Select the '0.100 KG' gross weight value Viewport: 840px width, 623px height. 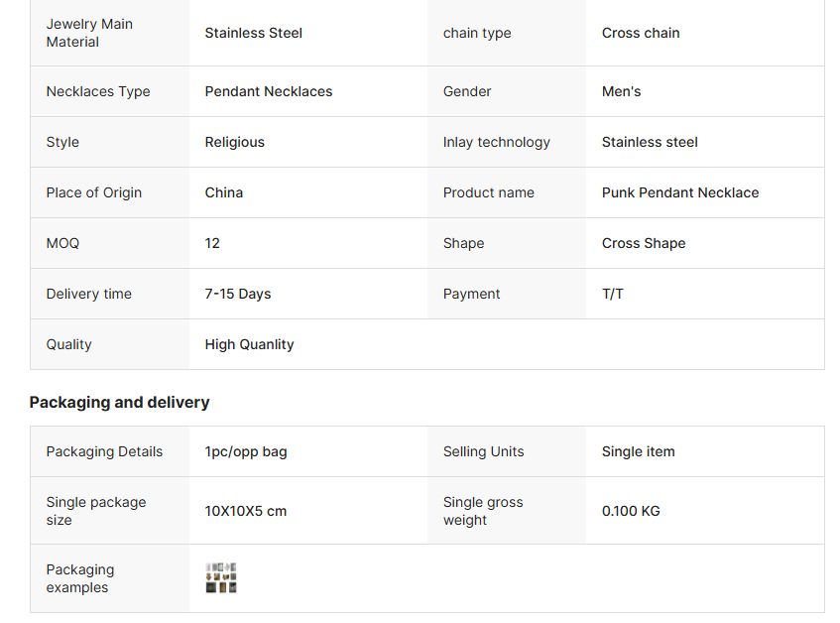[x=631, y=511]
